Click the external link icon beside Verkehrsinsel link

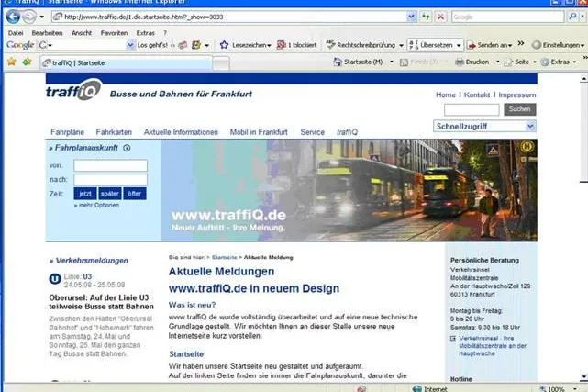tap(453, 339)
